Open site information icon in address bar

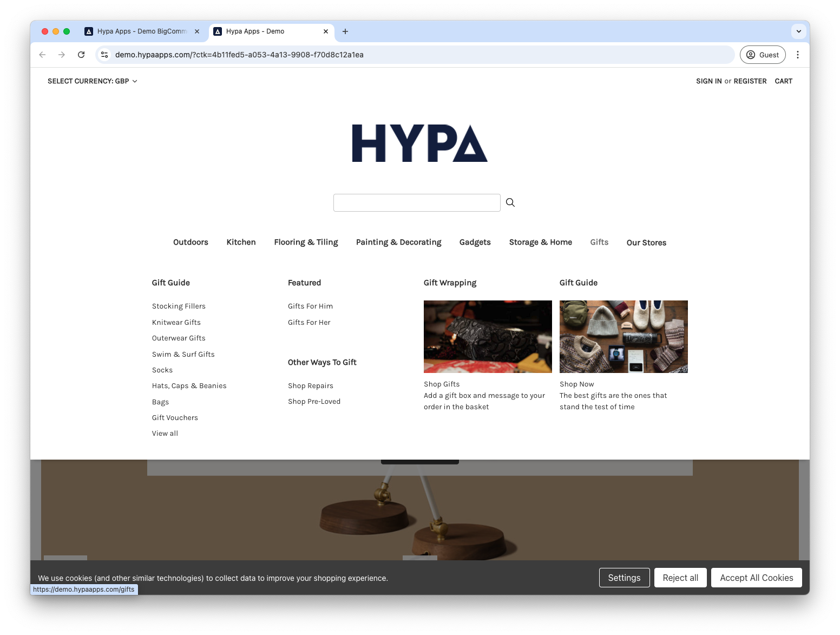click(x=105, y=55)
